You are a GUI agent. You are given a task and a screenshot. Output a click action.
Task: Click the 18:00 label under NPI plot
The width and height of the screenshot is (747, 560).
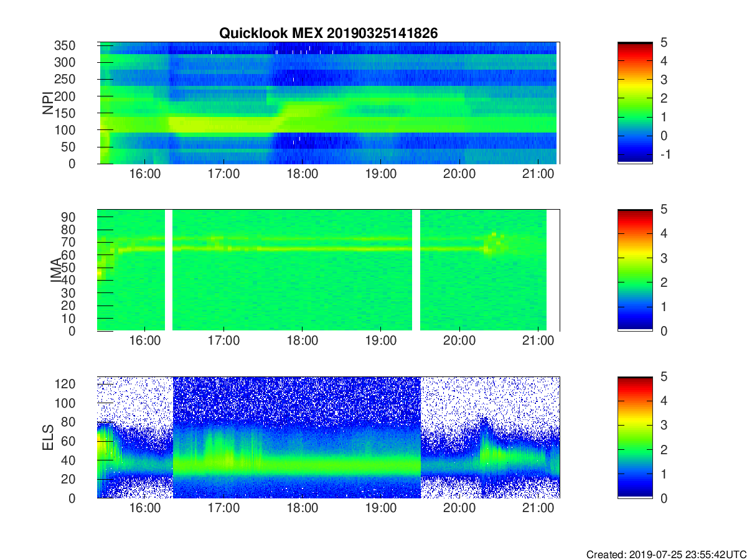[x=302, y=175]
